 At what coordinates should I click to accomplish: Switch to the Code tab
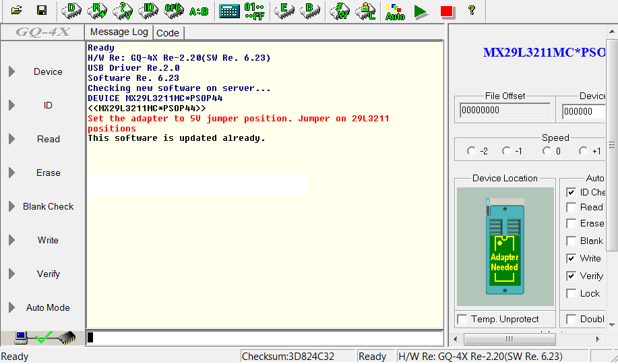(x=168, y=33)
